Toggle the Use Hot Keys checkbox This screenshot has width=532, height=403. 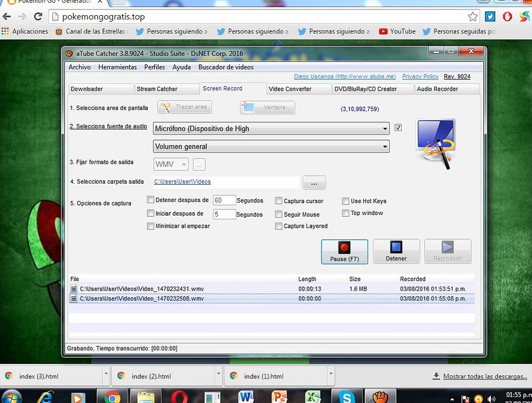point(345,201)
